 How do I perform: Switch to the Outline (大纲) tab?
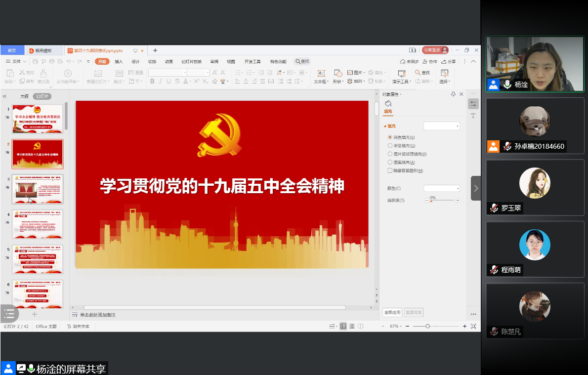24,96
